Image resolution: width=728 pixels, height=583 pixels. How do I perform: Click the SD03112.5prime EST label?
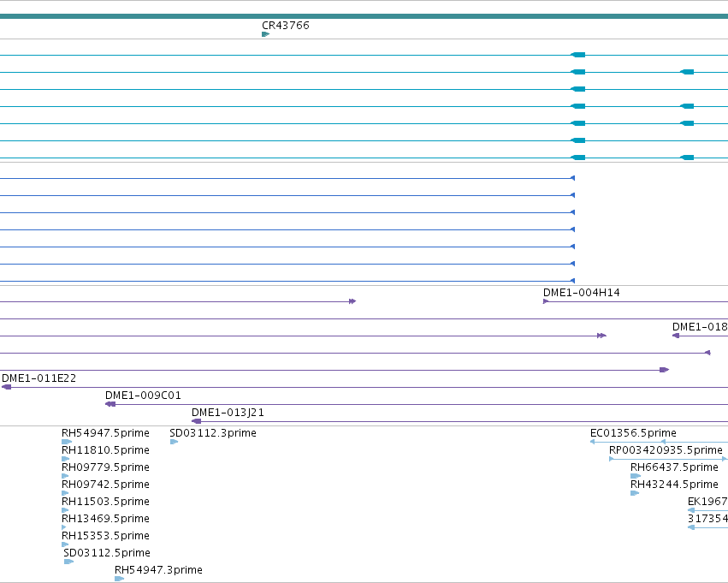107,553
